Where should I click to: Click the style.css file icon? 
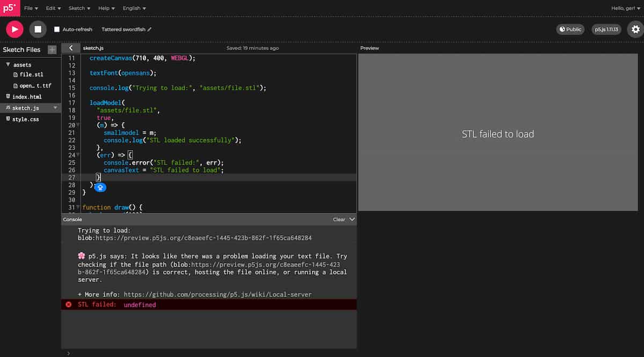point(8,120)
